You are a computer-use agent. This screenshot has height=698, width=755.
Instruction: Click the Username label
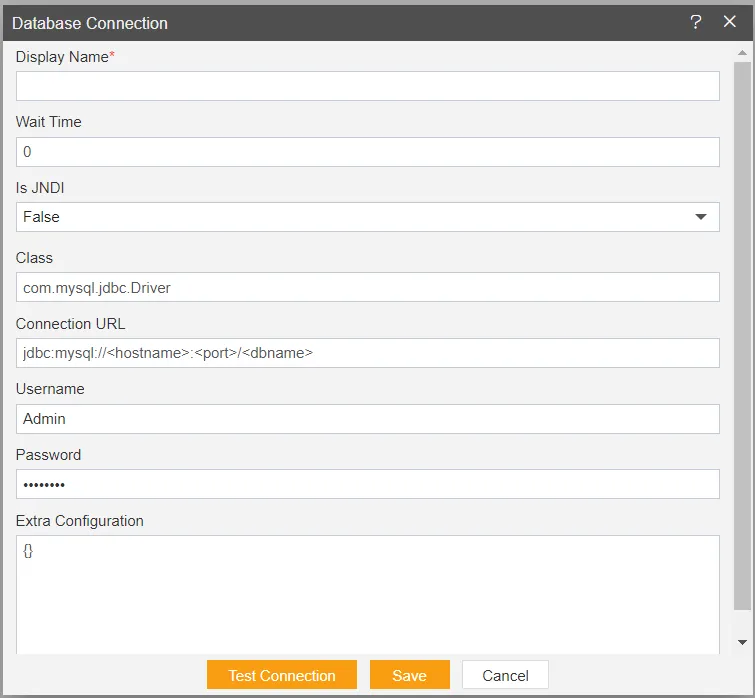(50, 389)
